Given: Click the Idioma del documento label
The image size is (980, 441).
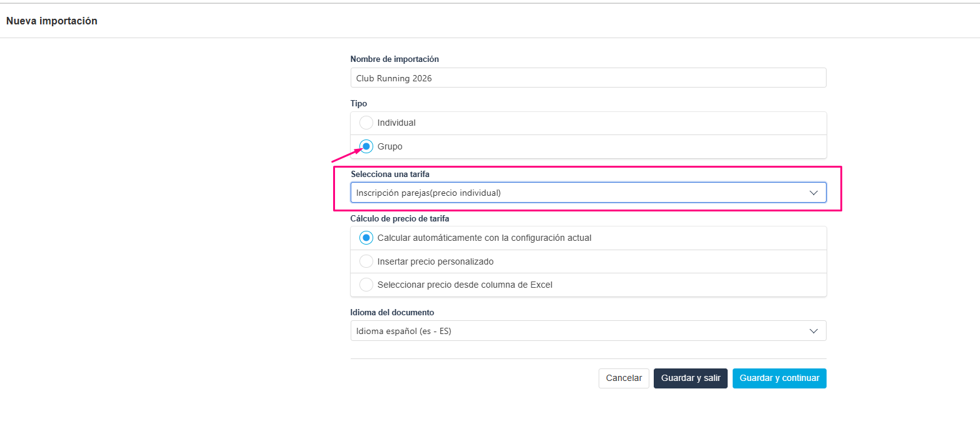Looking at the screenshot, I should pyautogui.click(x=392, y=312).
